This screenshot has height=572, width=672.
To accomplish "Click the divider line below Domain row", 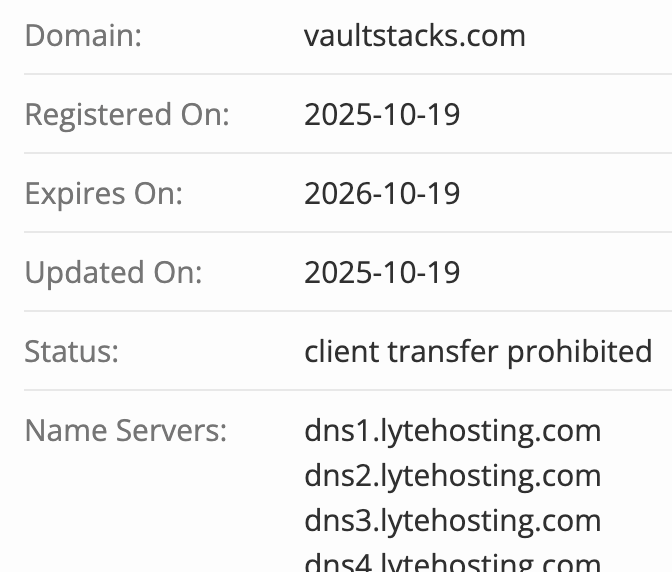I will click(336, 74).
